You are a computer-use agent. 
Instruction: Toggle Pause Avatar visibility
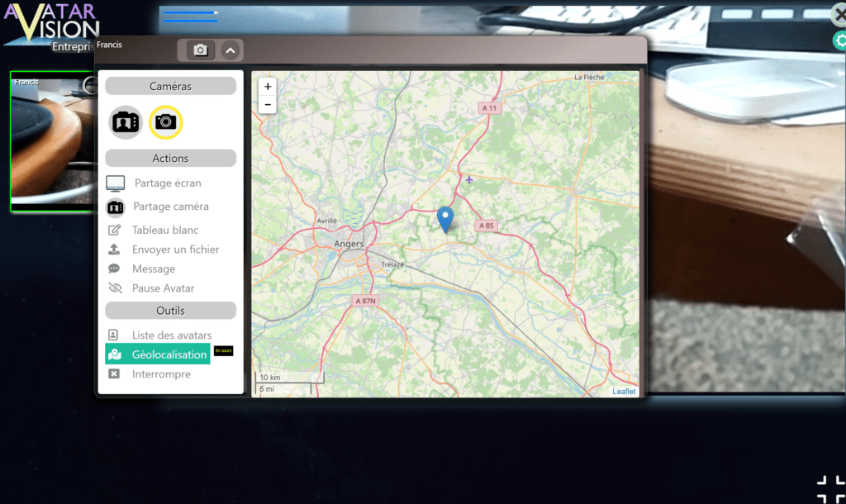pos(163,288)
